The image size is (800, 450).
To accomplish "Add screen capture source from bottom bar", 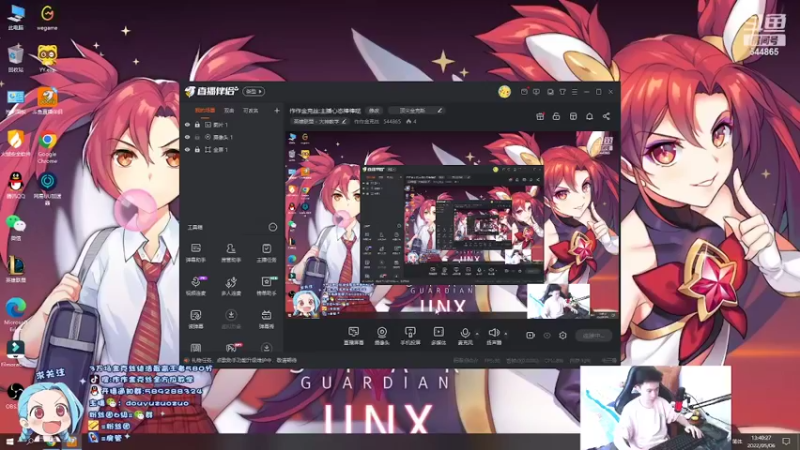I will pyautogui.click(x=353, y=336).
